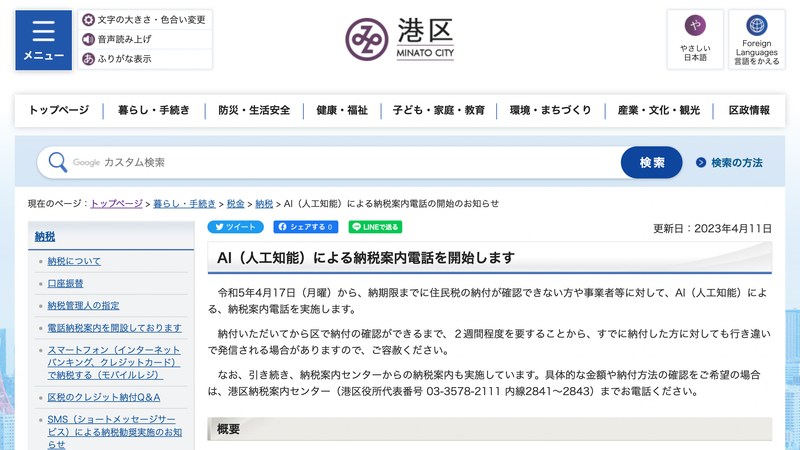Open the blue メニュー hamburger button
The image size is (800, 450).
(x=43, y=40)
